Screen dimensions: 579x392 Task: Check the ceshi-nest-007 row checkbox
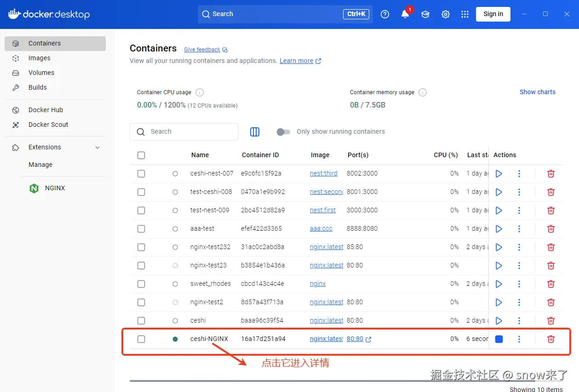click(x=141, y=174)
